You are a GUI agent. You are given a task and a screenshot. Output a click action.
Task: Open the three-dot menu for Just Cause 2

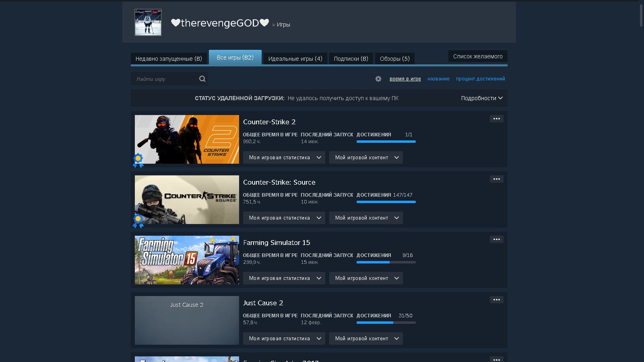tap(497, 300)
